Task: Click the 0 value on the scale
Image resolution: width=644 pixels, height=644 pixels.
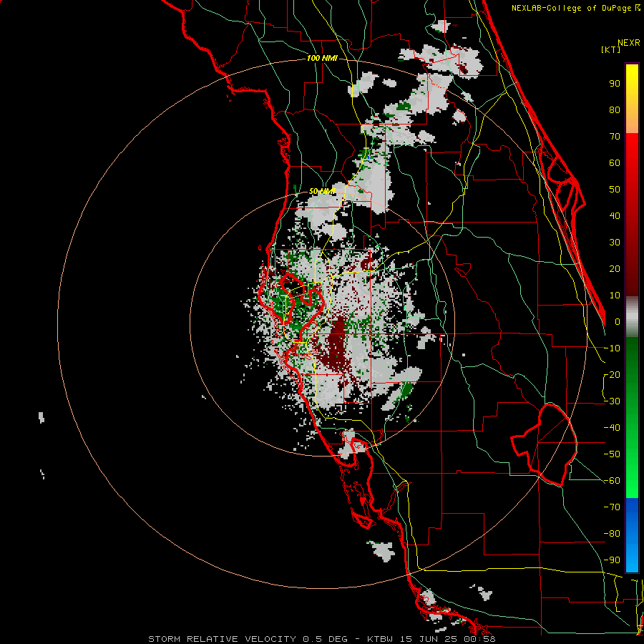Action: tap(618, 321)
